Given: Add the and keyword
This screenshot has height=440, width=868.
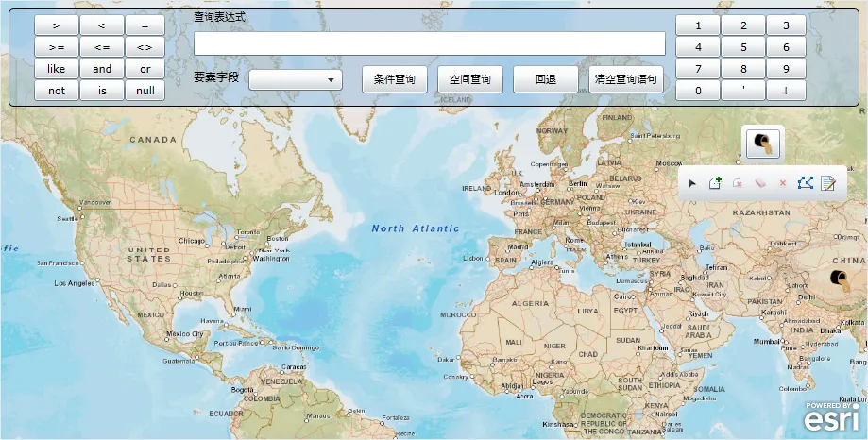Looking at the screenshot, I should pyautogui.click(x=102, y=69).
